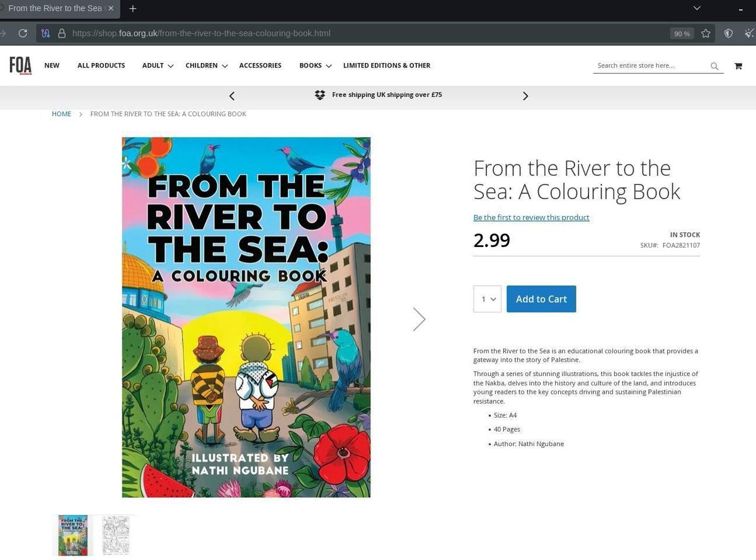Open ACCESSORIES menu item
Viewport: 756px width, 560px height.
click(x=260, y=66)
